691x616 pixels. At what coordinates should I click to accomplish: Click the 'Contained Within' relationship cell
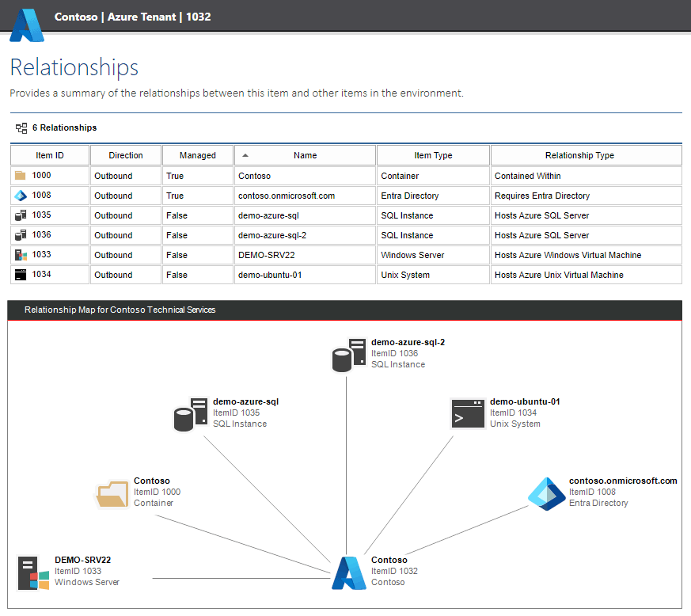(586, 176)
